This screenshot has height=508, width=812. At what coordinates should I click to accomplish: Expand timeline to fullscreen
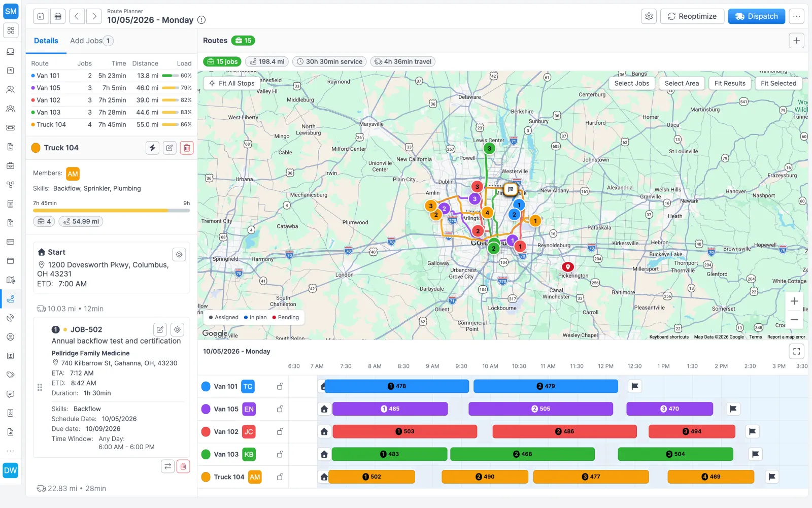(797, 351)
